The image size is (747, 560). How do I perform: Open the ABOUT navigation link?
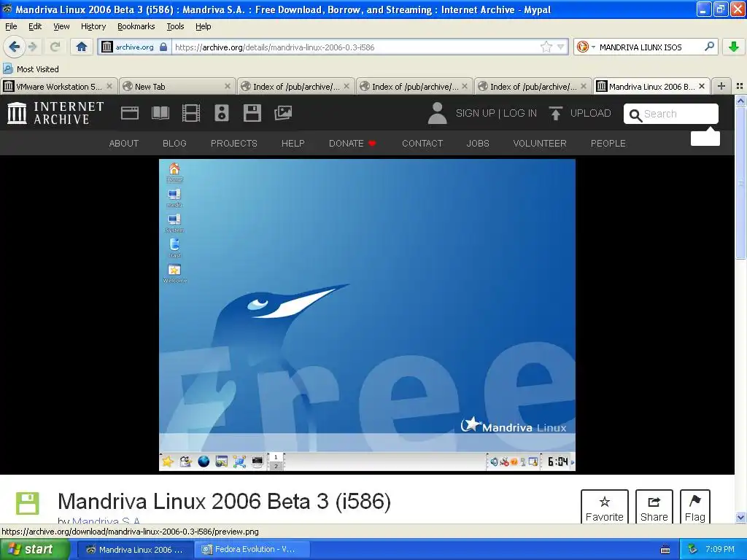click(123, 144)
